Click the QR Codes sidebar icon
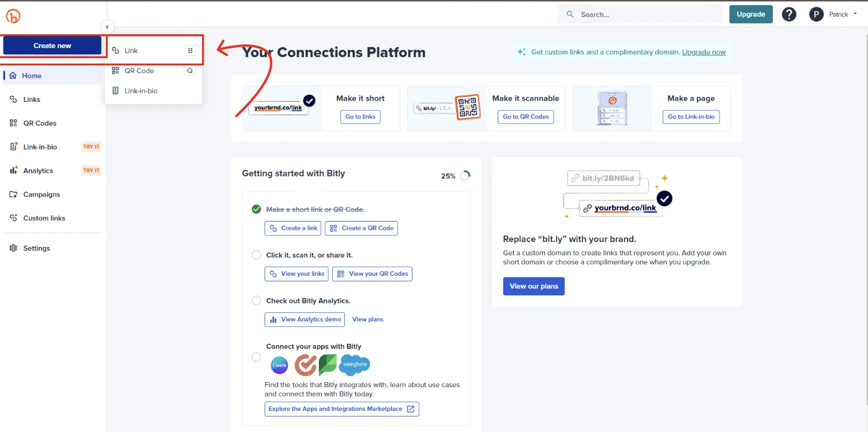The height and width of the screenshot is (432, 868). pos(13,123)
